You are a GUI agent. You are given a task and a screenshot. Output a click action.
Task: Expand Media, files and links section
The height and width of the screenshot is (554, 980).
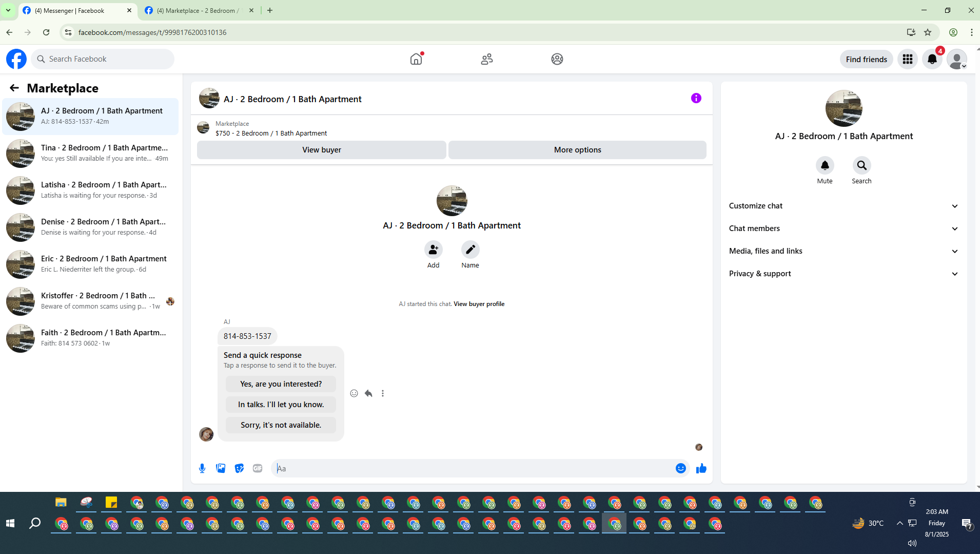pyautogui.click(x=844, y=251)
